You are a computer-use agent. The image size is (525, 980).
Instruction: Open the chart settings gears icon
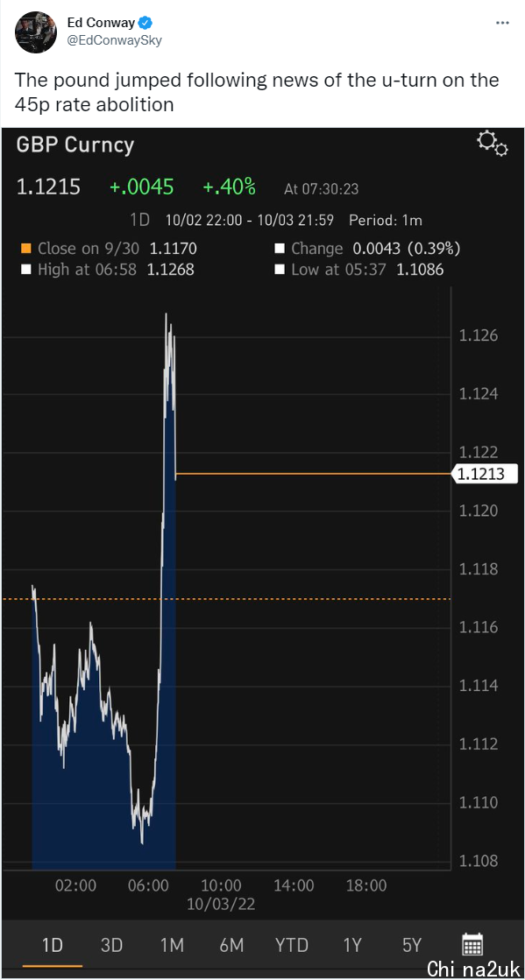click(x=492, y=144)
